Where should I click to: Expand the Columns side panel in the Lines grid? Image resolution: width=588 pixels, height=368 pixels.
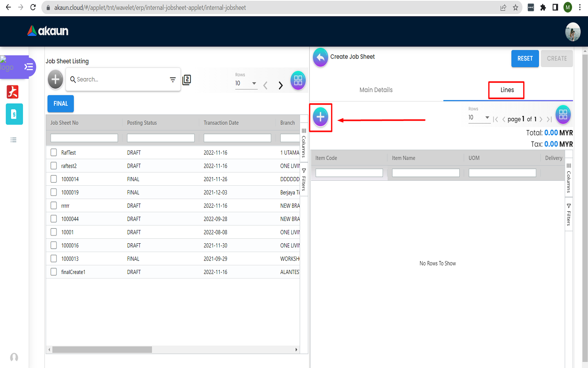[x=568, y=178]
